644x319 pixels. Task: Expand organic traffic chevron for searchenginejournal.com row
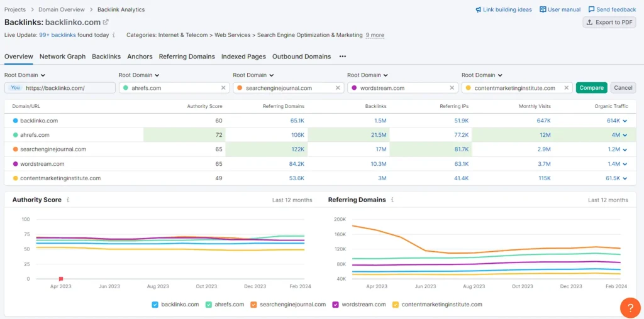pos(625,149)
